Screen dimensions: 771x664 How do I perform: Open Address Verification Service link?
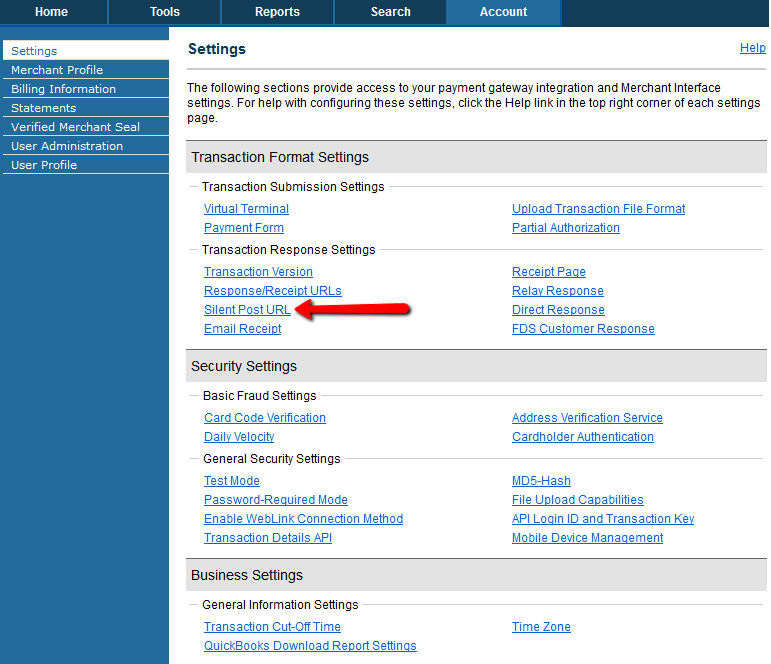587,418
